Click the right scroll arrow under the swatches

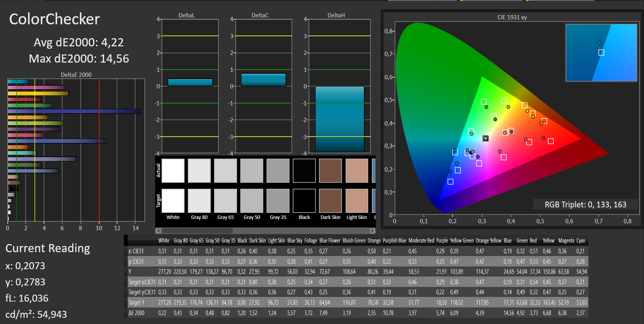pos(372,231)
